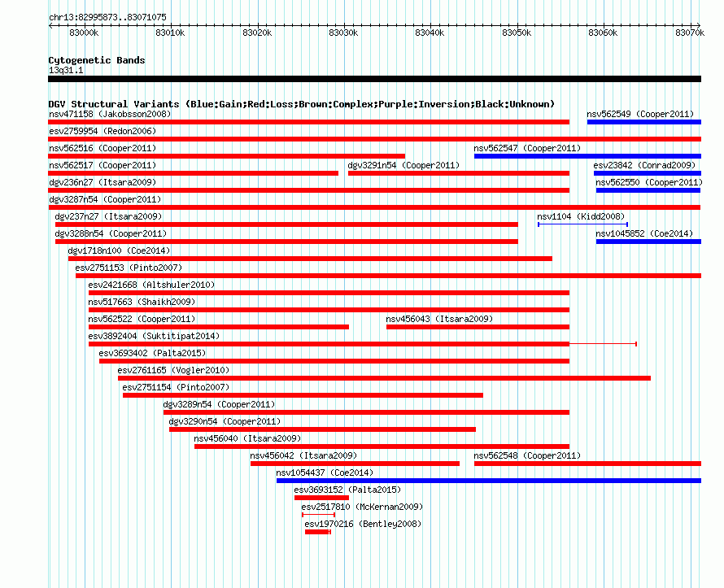Open dgv3291n54 (Cooper2011) variant
The image size is (724, 588).
click(403, 165)
